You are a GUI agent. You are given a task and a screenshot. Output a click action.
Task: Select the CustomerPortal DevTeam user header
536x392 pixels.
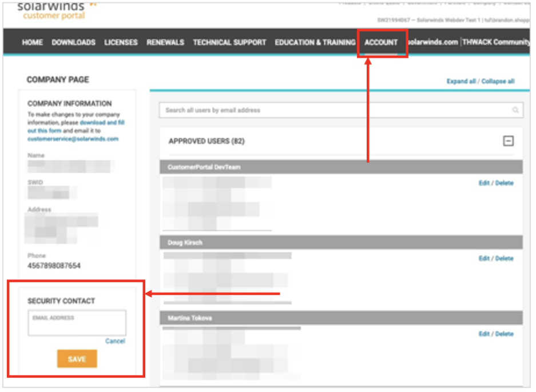click(x=341, y=167)
